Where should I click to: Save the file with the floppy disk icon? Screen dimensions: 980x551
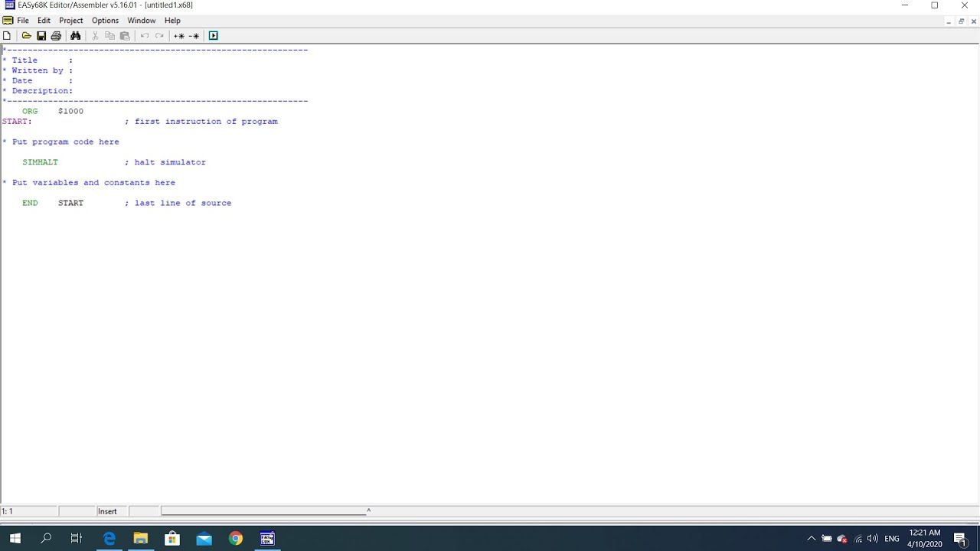tap(41, 36)
